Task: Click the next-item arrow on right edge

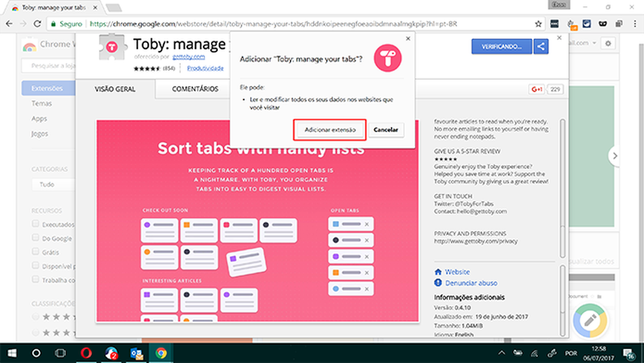Action: coord(615,156)
